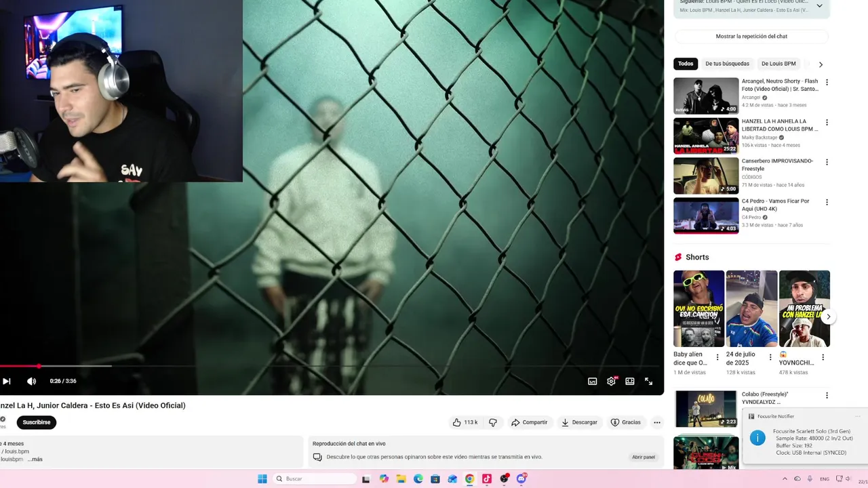Open Microsoft Store from the taskbar
The height and width of the screenshot is (488, 868).
[x=435, y=479]
